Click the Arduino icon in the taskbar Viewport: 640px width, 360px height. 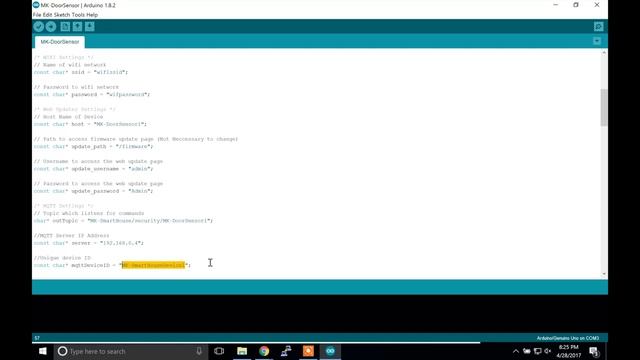coord(330,351)
